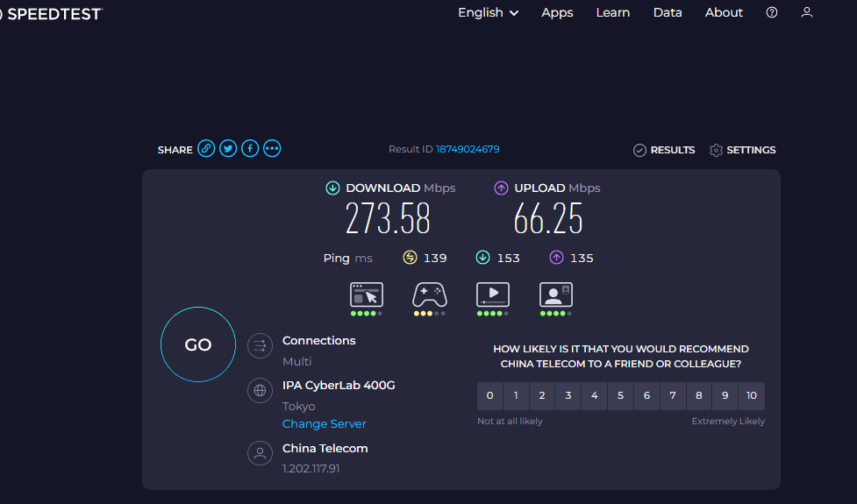Open the user account profile icon
Image resolution: width=857 pixels, height=504 pixels.
coord(807,12)
